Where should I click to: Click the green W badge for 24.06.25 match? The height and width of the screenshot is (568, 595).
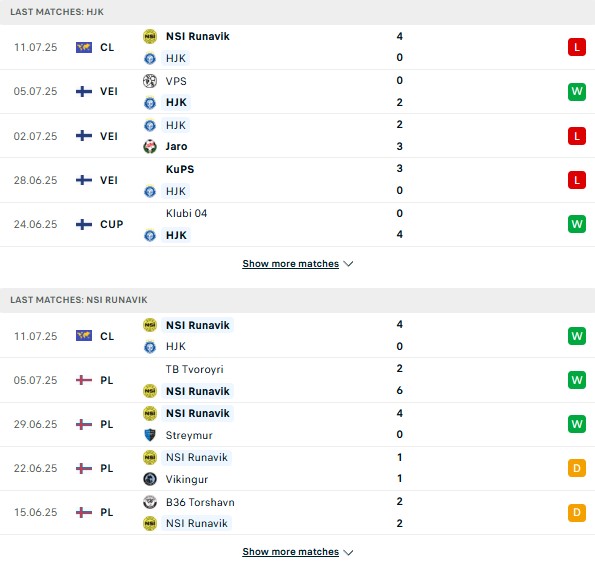(577, 224)
